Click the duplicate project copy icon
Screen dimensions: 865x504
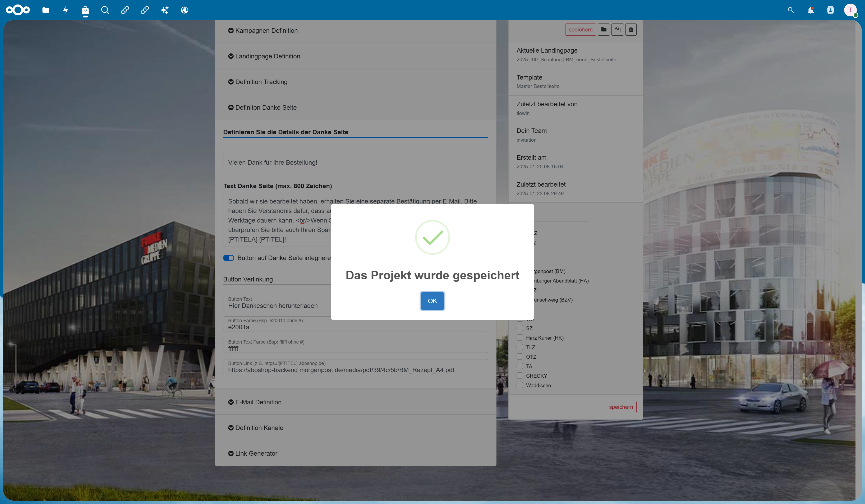(x=617, y=30)
